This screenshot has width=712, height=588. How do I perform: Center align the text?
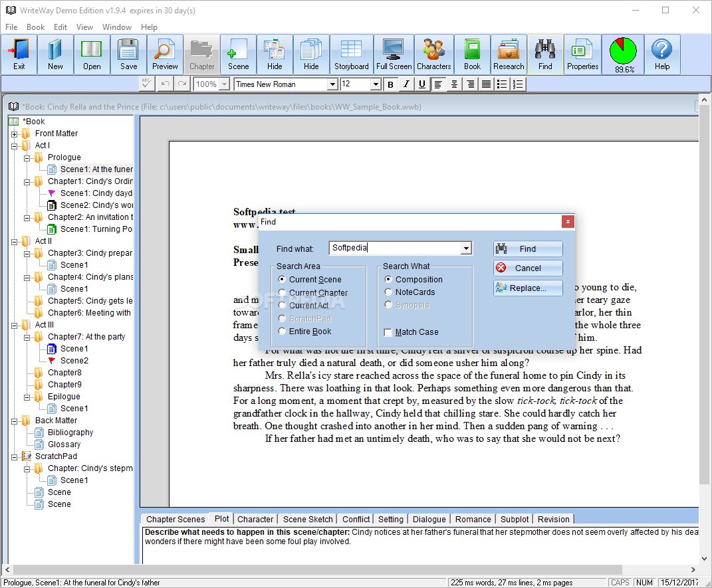coord(454,84)
